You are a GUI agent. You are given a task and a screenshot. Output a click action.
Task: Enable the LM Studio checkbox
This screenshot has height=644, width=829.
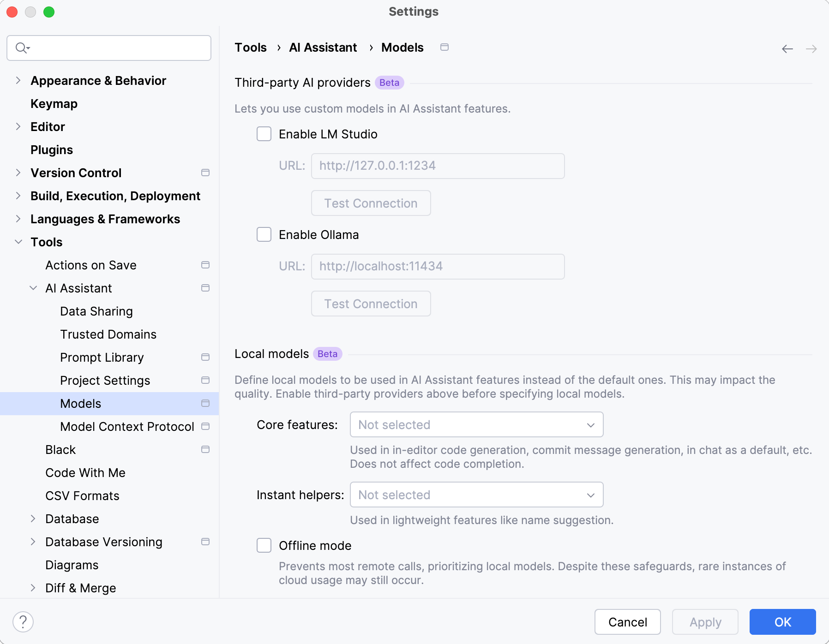coord(264,134)
